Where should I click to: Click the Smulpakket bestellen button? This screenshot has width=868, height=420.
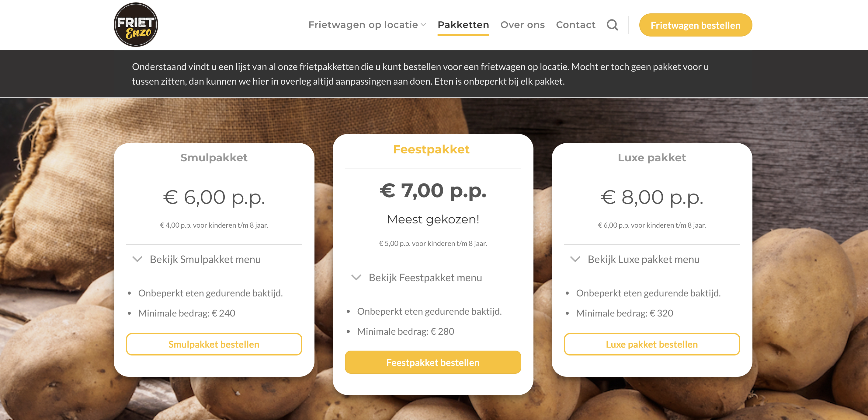pos(214,344)
